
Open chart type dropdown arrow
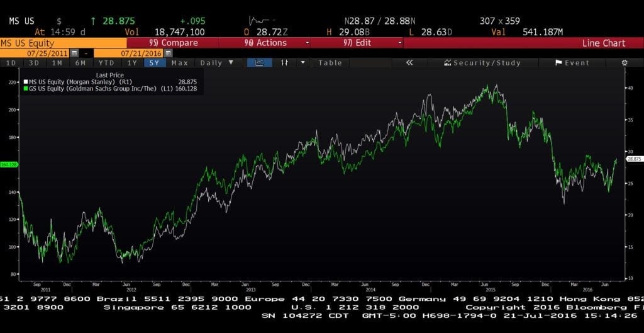(x=303, y=62)
